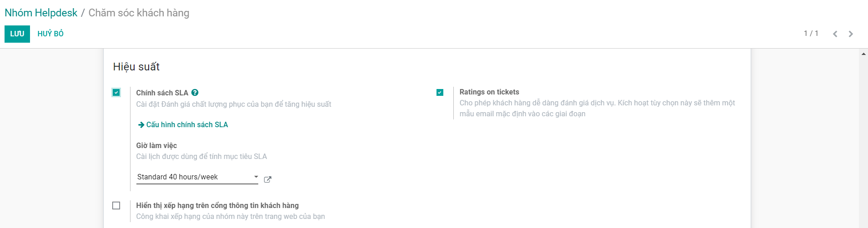Click the Ratings on tickets label
Screen dimensions: 868x228
click(489, 92)
